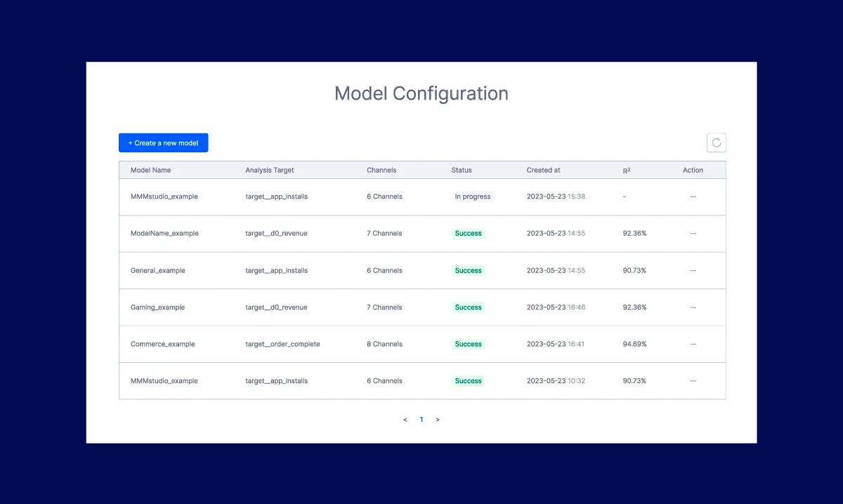
Task: Click target__app_installs in General_example row
Action: pyautogui.click(x=277, y=270)
